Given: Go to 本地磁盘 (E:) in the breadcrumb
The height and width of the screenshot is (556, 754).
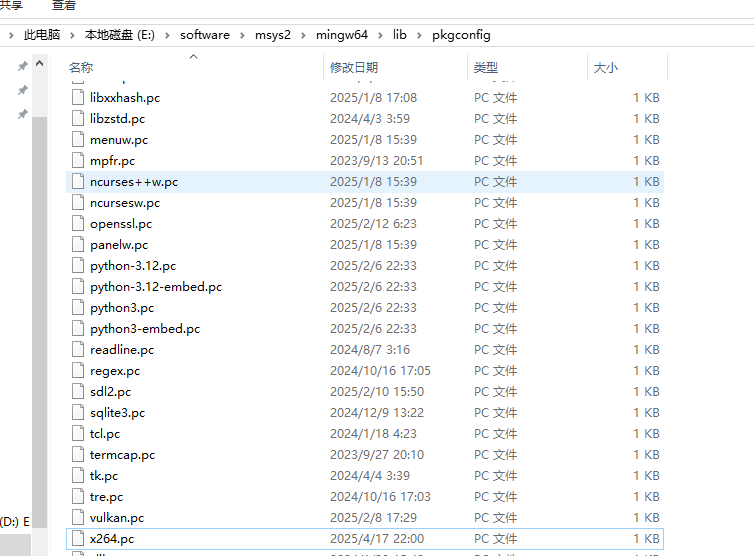Looking at the screenshot, I should tap(120, 35).
